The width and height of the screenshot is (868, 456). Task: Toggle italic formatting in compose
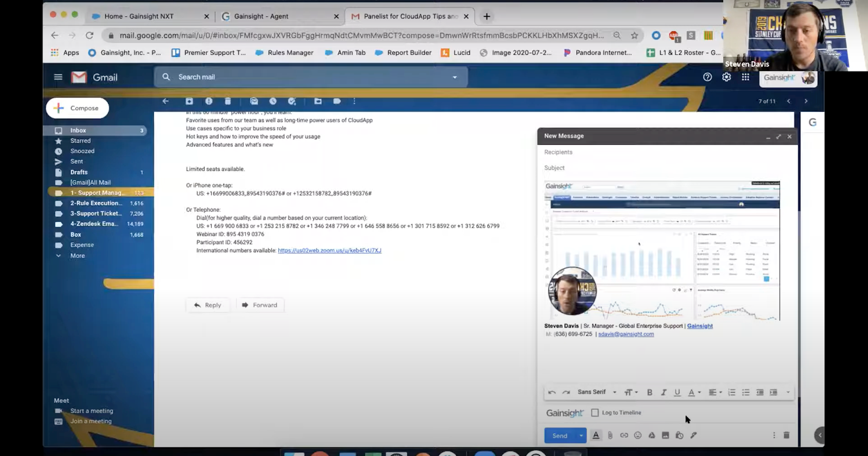(663, 393)
